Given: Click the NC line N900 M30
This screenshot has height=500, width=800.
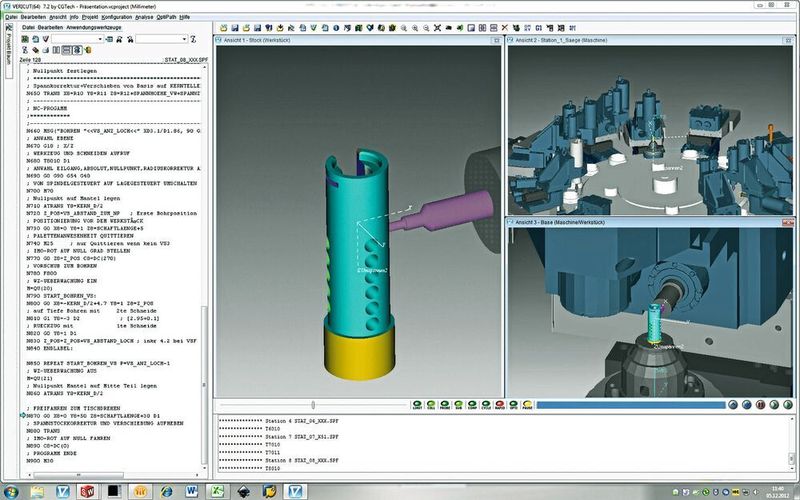Looking at the screenshot, I should [x=40, y=461].
